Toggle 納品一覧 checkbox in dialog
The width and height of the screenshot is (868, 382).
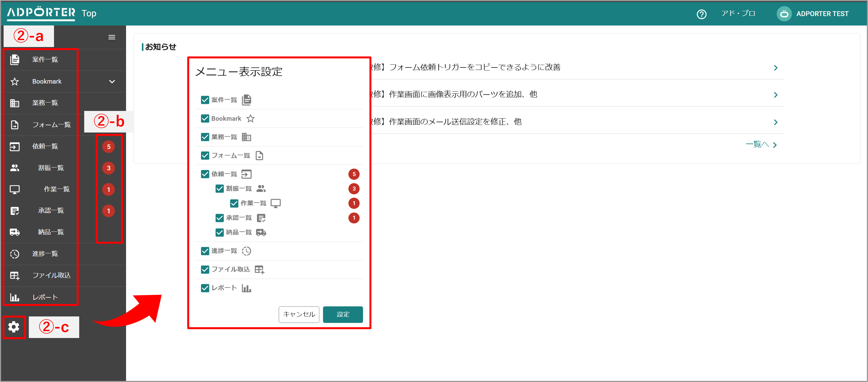(220, 233)
